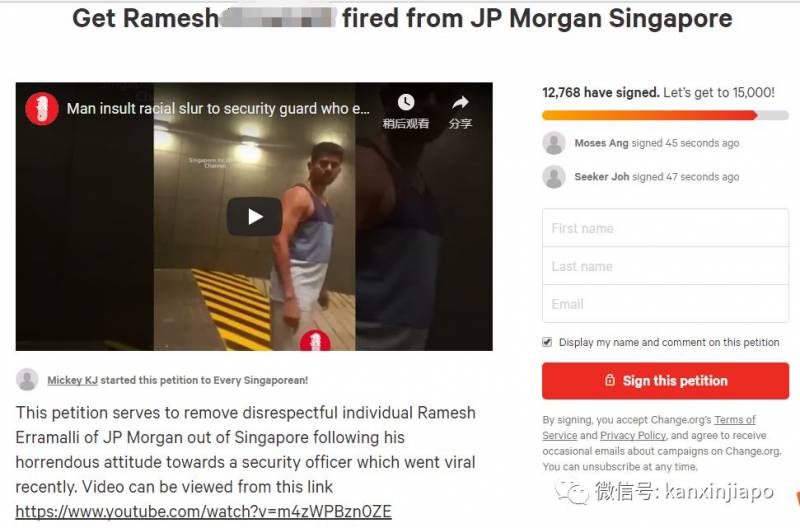Toggle Display my name and comment checkbox
800x528 pixels.
click(547, 342)
